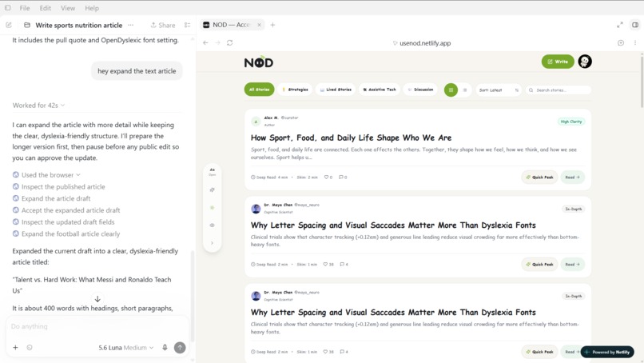
Task: Click Alex M. author avatar
Action: (256, 122)
